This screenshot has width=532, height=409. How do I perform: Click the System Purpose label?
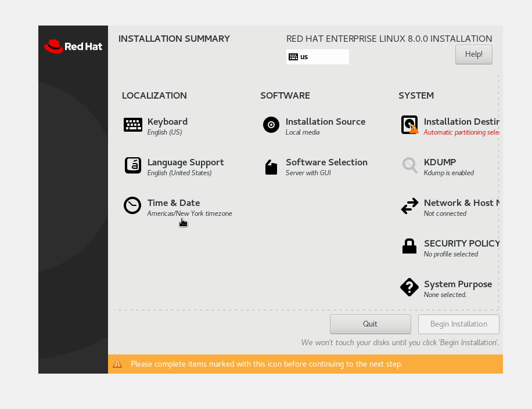[x=458, y=284]
